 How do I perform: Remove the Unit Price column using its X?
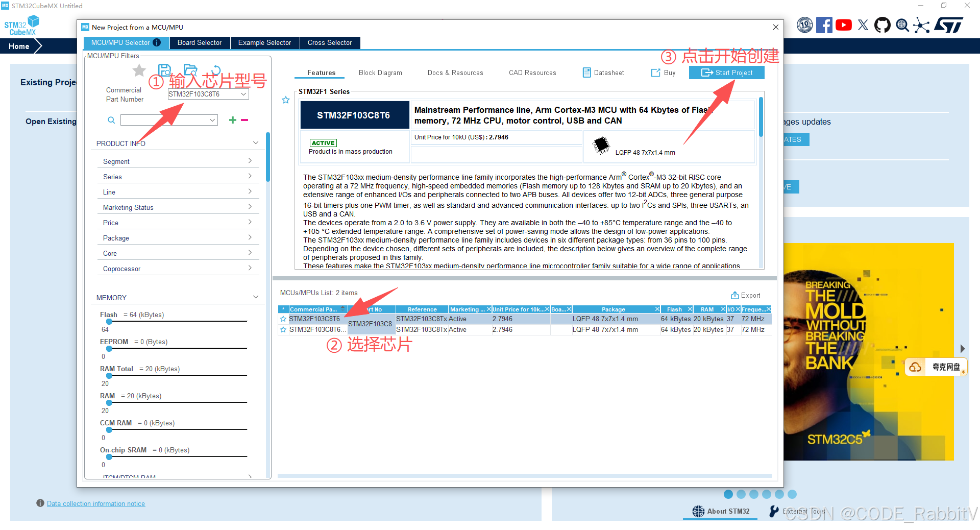[547, 309]
